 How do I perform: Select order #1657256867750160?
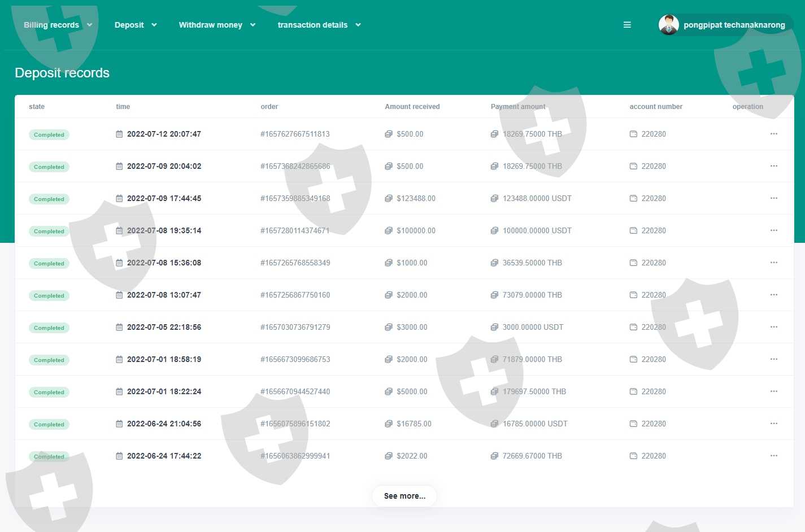click(x=295, y=295)
